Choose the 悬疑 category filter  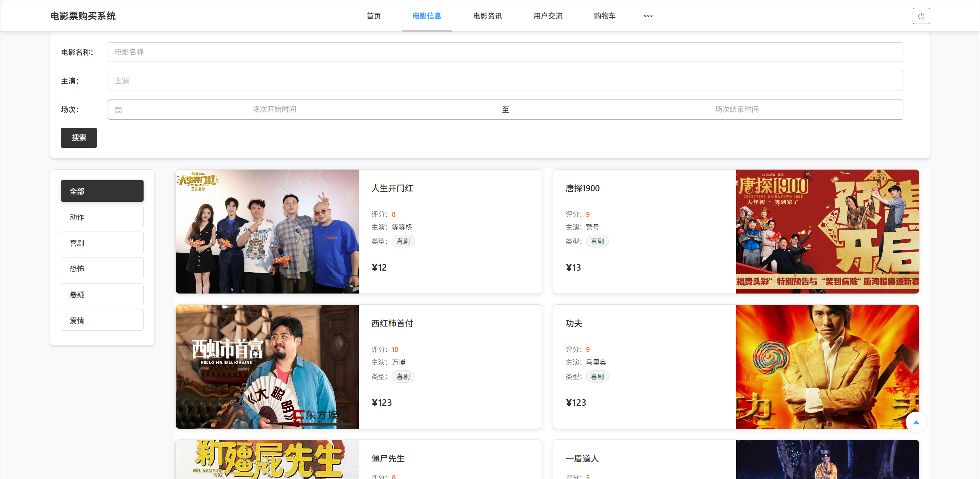102,294
